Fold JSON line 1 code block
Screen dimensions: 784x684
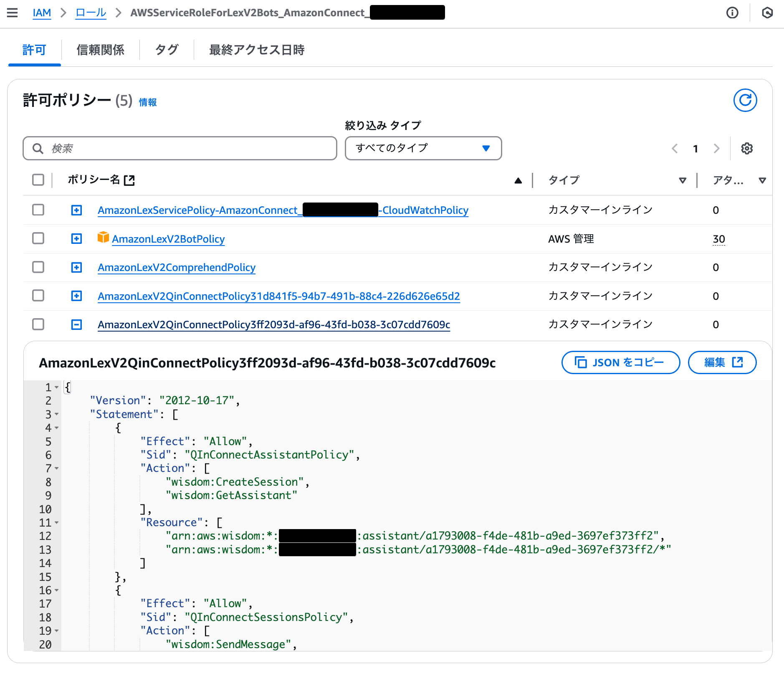56,388
